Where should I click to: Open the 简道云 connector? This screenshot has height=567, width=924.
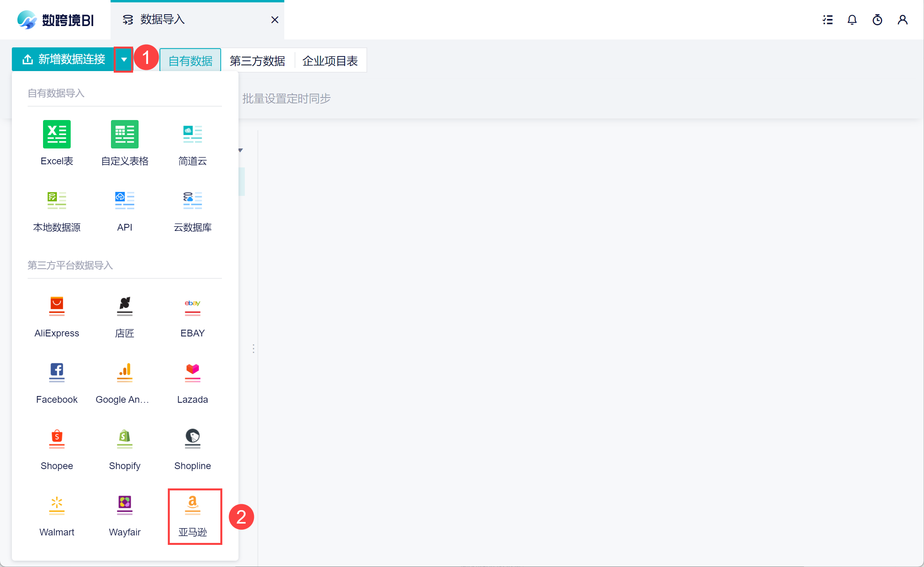pos(192,135)
